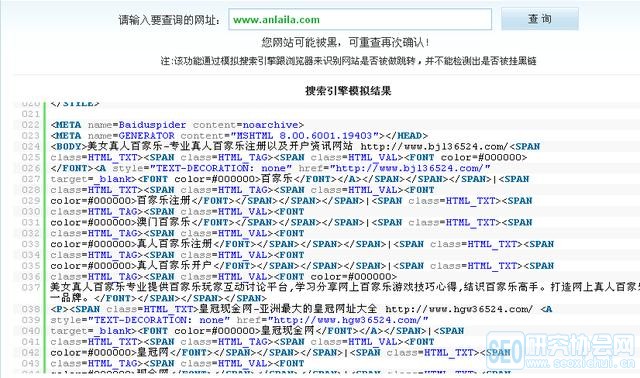Click the 皇冠网 code text on line 042

tap(153, 353)
